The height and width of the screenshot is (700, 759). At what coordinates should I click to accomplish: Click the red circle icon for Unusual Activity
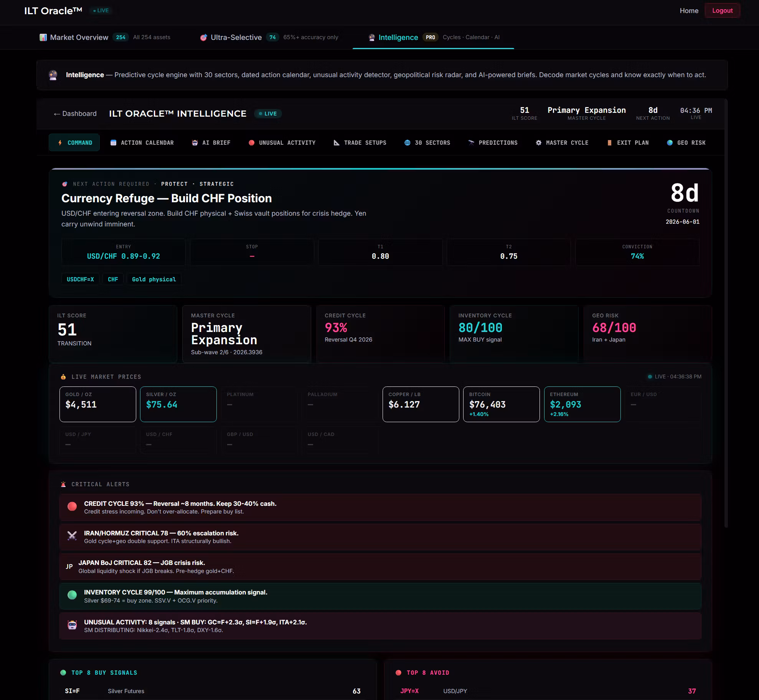click(251, 143)
